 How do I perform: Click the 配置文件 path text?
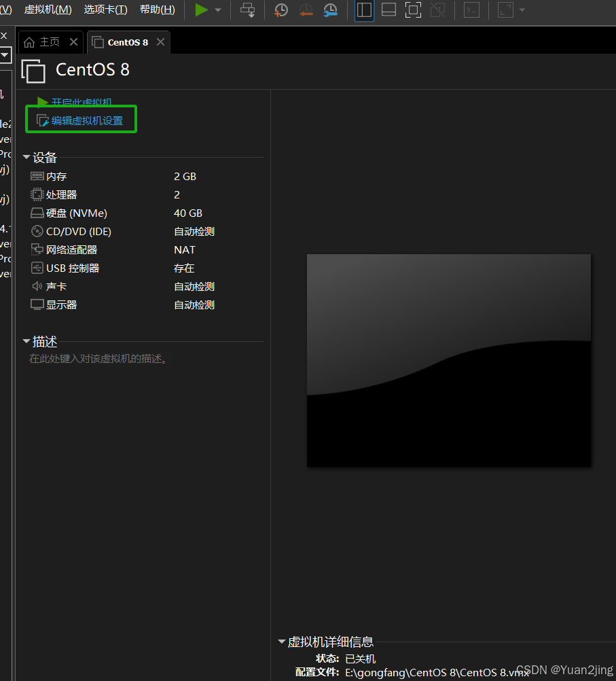[x=437, y=672]
